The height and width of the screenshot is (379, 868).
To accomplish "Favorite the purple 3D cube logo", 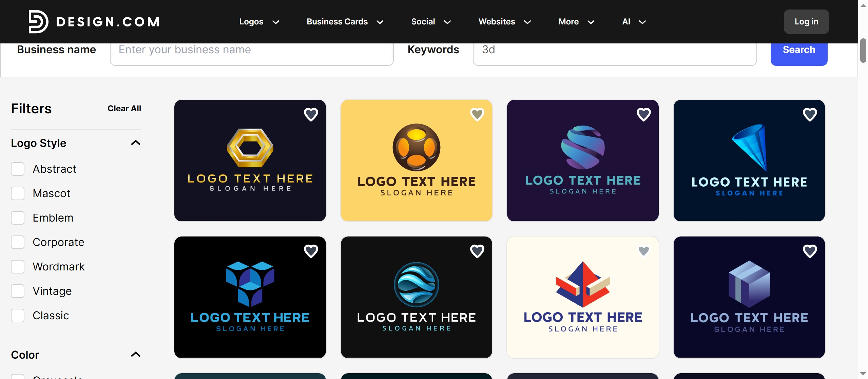I will pyautogui.click(x=810, y=251).
